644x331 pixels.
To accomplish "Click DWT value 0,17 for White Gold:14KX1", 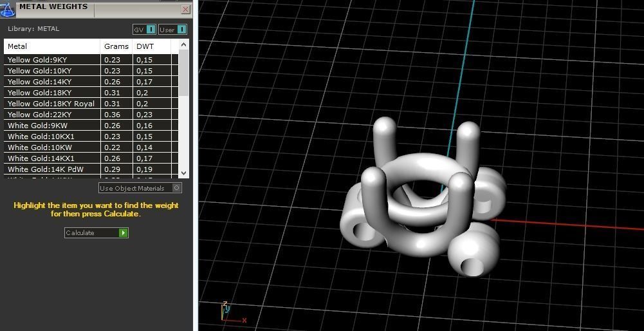I will pos(145,158).
